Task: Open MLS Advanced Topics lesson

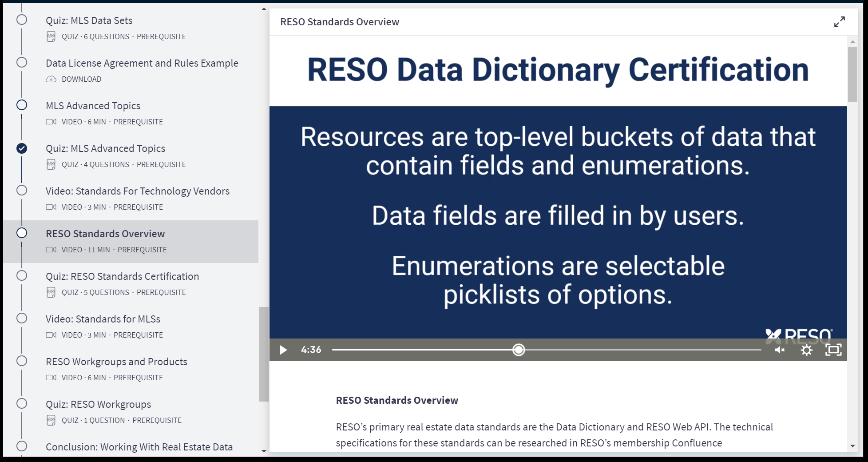Action: (x=93, y=106)
